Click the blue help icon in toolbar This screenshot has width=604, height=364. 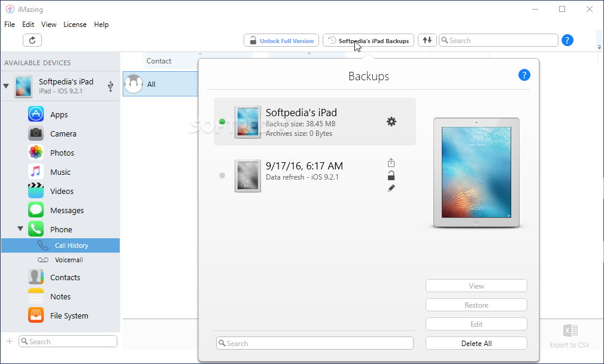567,40
